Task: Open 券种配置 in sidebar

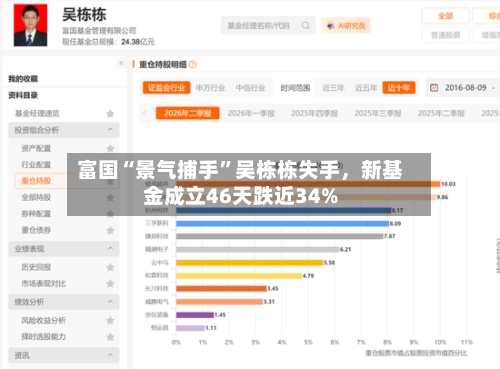Action: click(x=36, y=214)
